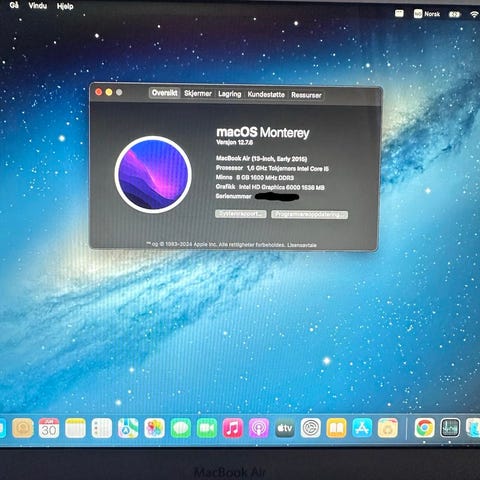Click the macOS Monterey logo image
The height and width of the screenshot is (480, 480).
click(153, 174)
